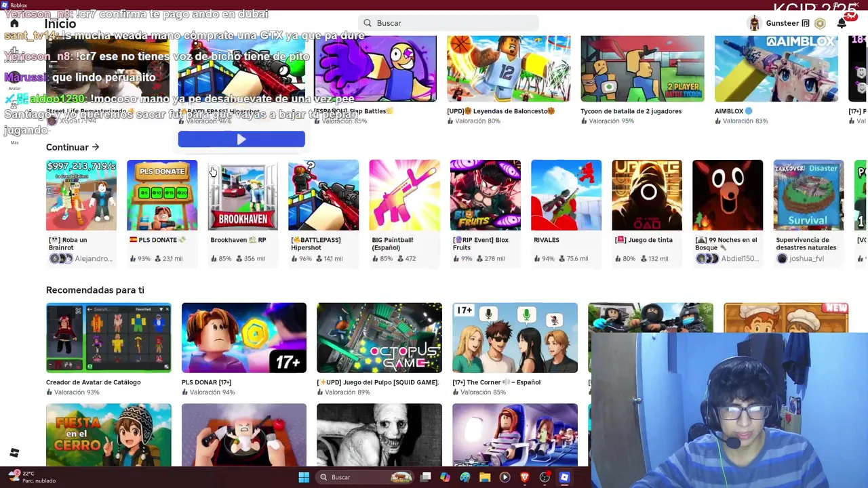
Task: Open the Slap Battles game thumbnail
Action: click(375, 68)
